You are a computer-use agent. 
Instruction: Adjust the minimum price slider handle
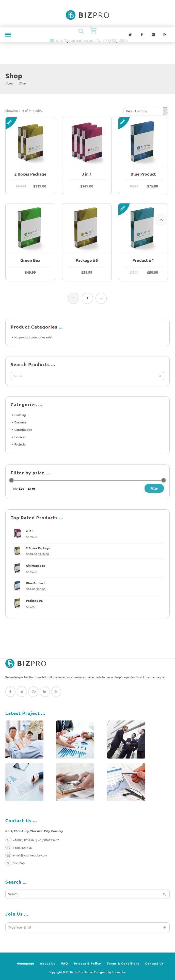coord(11,480)
